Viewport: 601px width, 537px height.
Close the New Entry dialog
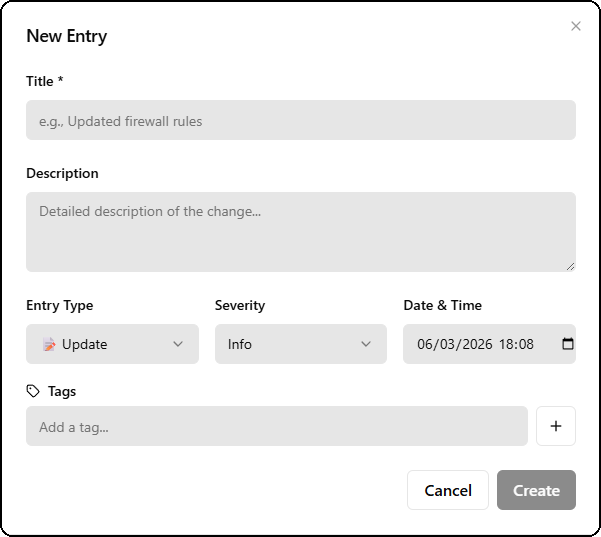tap(576, 26)
